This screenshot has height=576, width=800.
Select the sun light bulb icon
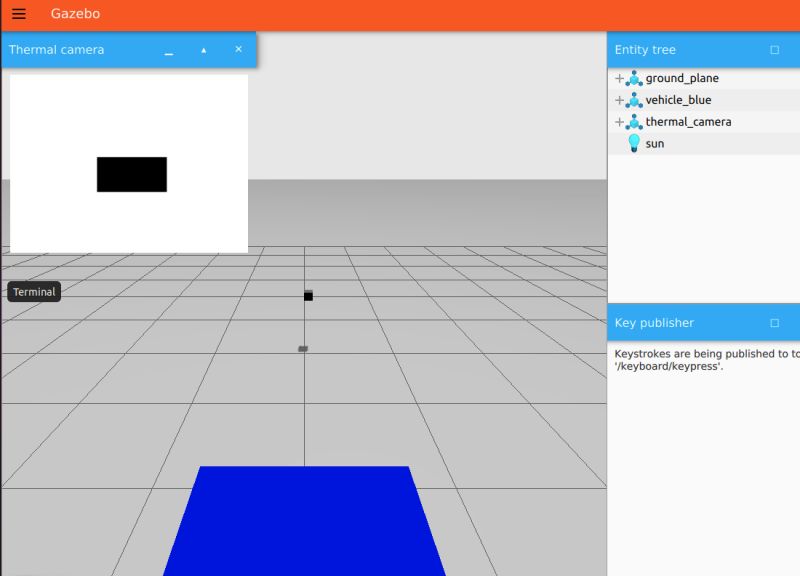click(633, 143)
